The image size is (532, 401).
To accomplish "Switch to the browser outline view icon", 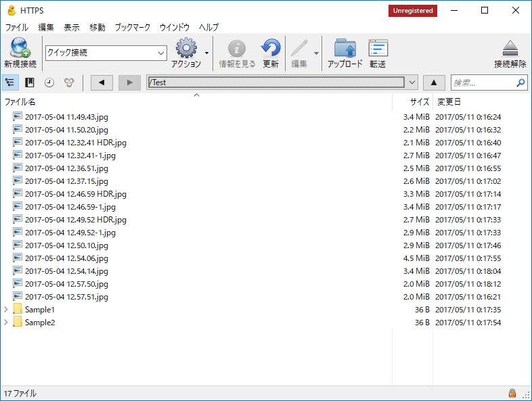I will (x=10, y=82).
